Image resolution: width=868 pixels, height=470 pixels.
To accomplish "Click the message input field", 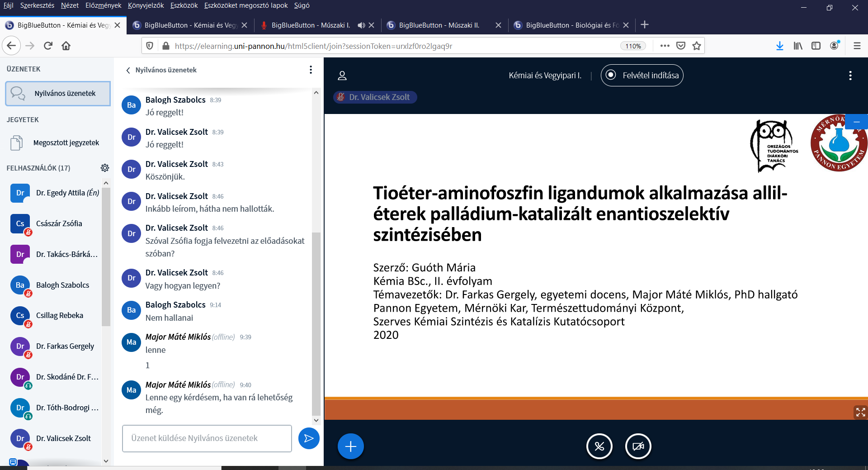I will point(207,438).
